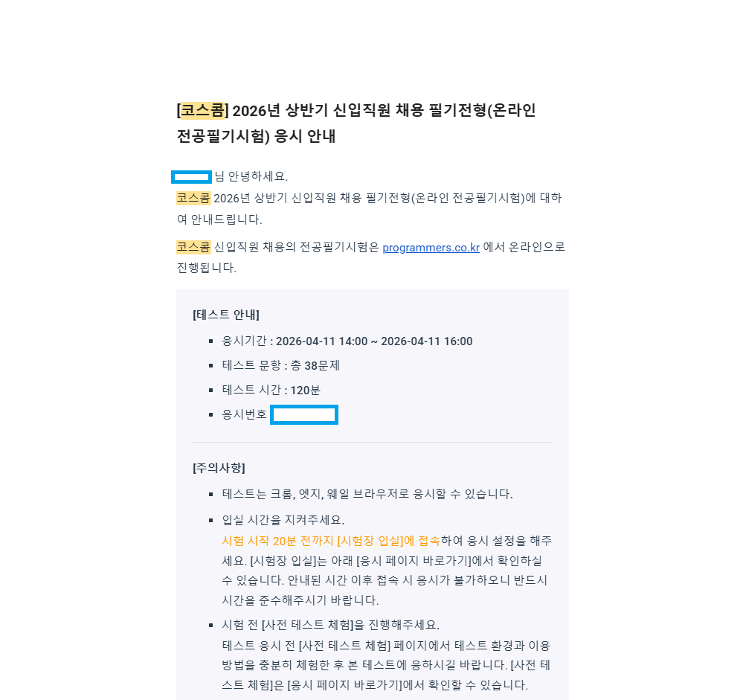Click the highlighted 코스콤 before 2026년 상반기 paragraph
Screen dimensions: 743x700
point(193,198)
